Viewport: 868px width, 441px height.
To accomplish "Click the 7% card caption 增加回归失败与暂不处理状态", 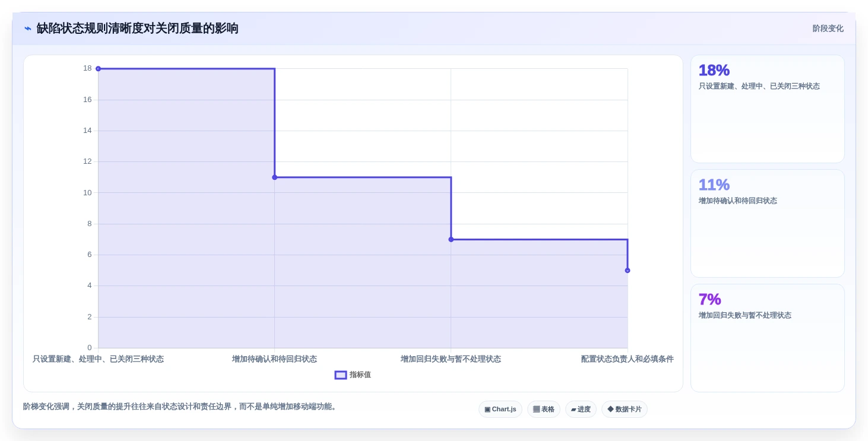I will tap(745, 315).
